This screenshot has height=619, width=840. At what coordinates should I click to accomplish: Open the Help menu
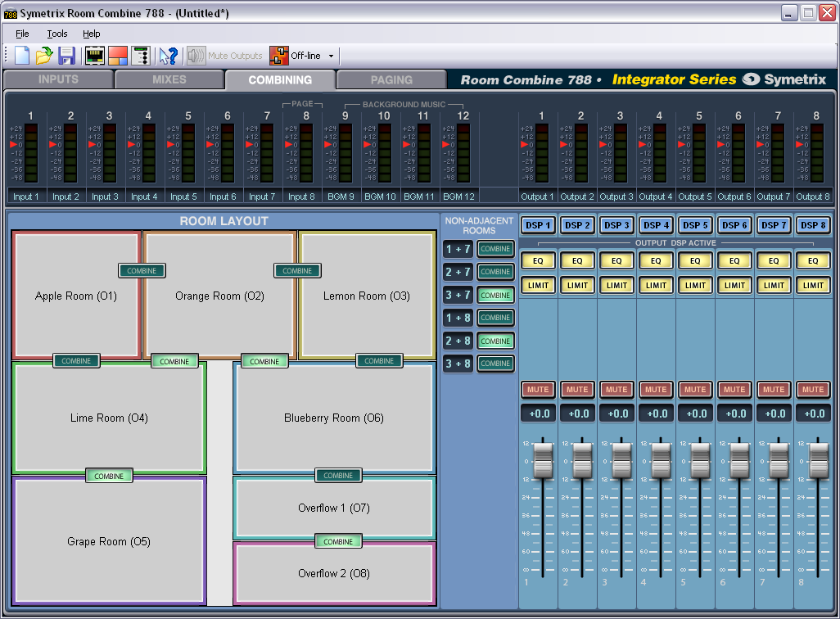pyautogui.click(x=92, y=34)
